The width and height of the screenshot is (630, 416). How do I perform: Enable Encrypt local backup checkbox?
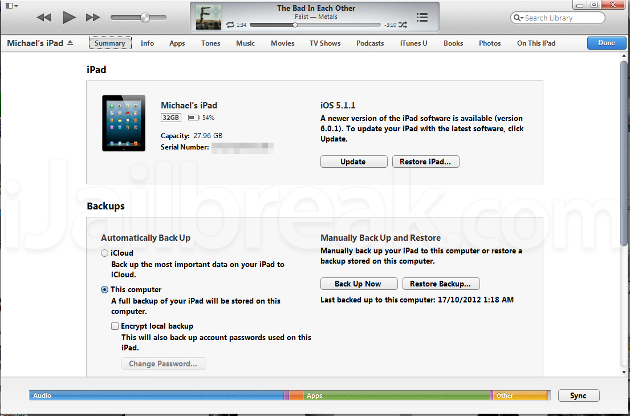click(x=115, y=326)
